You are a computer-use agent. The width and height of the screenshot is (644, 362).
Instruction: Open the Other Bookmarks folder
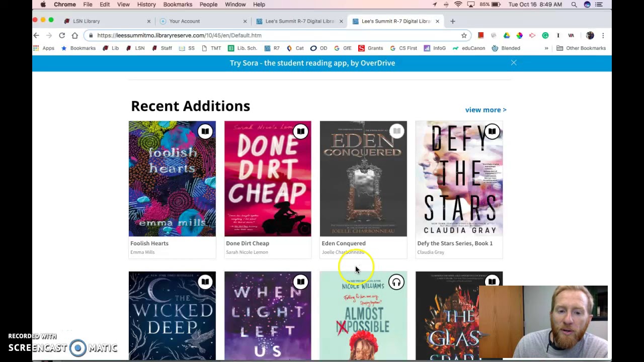(x=581, y=48)
